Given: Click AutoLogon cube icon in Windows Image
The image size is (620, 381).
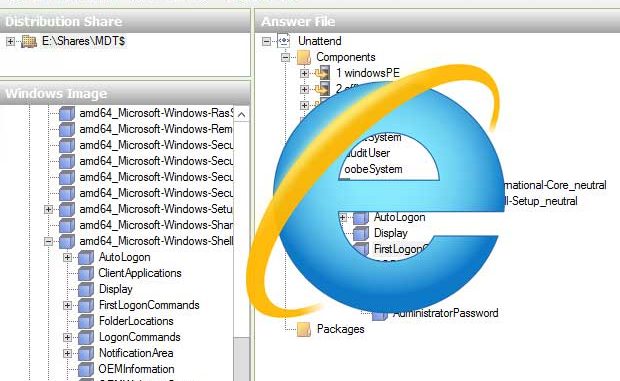Looking at the screenshot, I should click(x=86, y=257).
